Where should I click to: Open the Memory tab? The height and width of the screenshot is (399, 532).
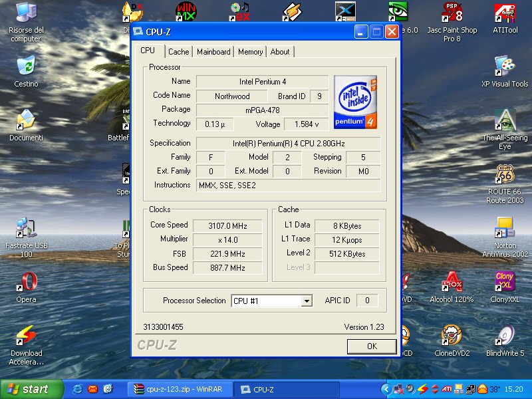[x=251, y=52]
